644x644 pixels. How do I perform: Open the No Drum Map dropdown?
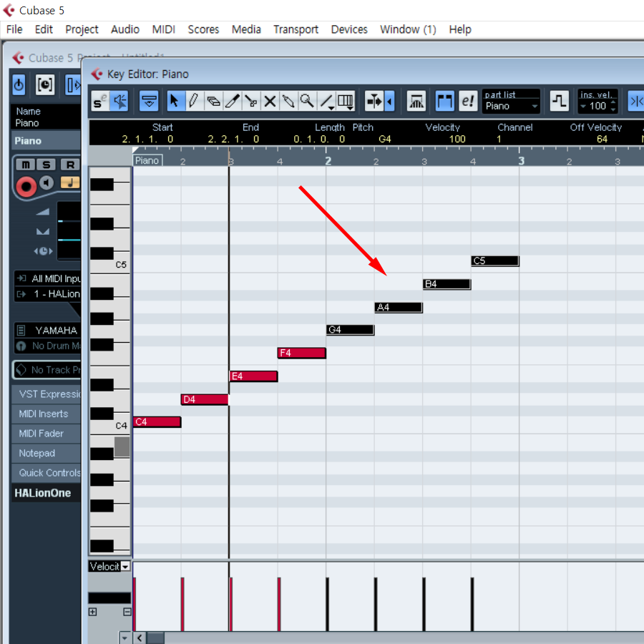coord(48,346)
